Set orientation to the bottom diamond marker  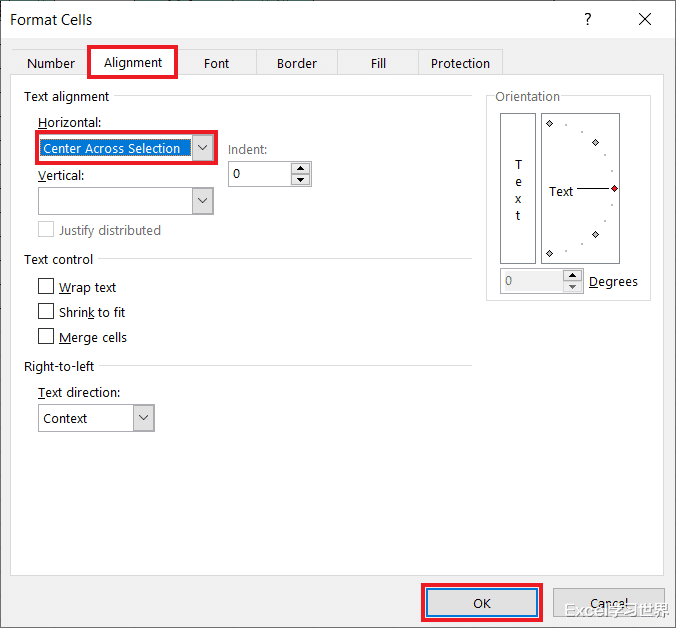[549, 253]
